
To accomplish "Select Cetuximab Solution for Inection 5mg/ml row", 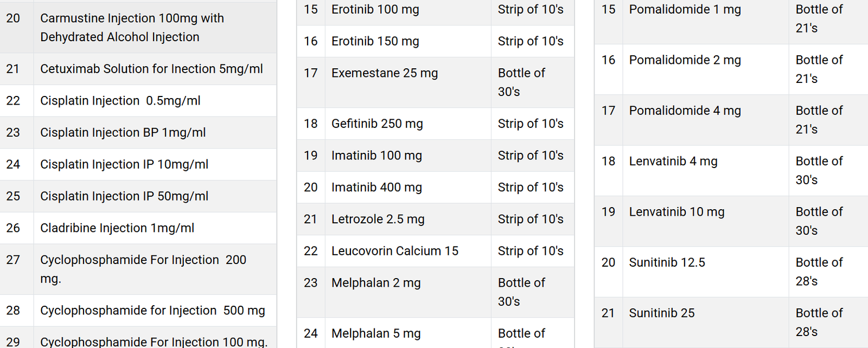I will click(138, 69).
